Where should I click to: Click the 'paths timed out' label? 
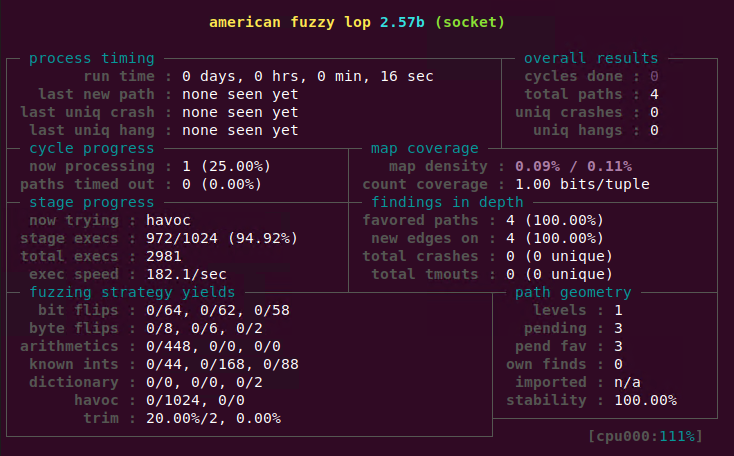(x=88, y=184)
